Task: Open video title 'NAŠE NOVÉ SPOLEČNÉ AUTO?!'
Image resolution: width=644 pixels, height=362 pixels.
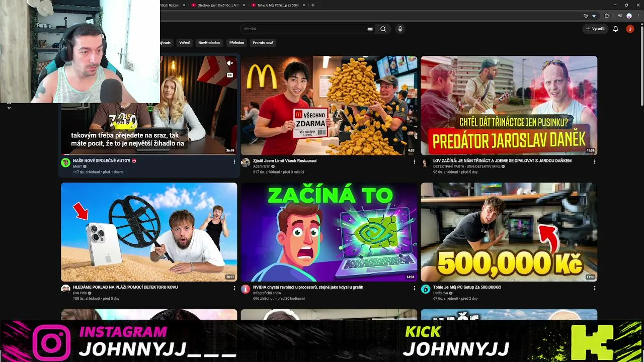Action: [105, 161]
